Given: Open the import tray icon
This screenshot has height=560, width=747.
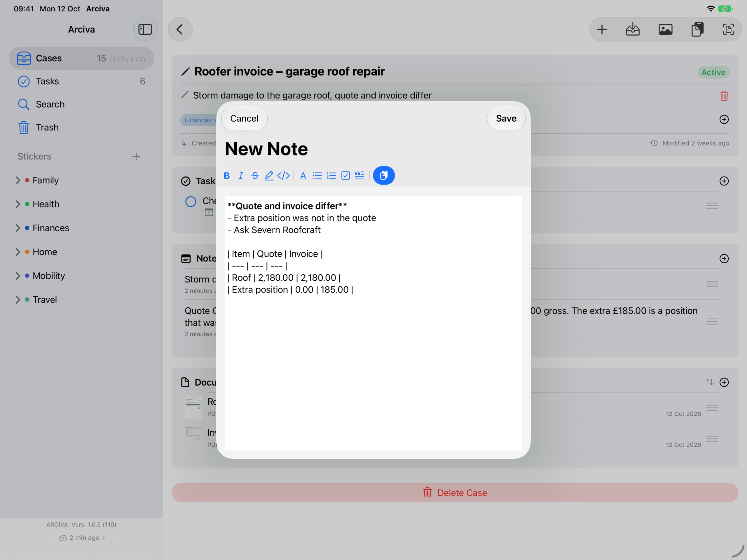Looking at the screenshot, I should 633,29.
